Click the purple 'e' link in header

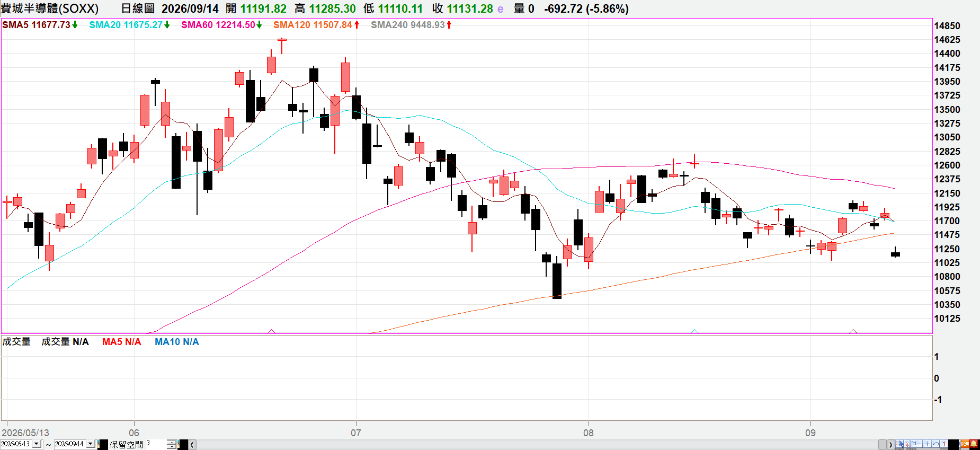coord(501,9)
